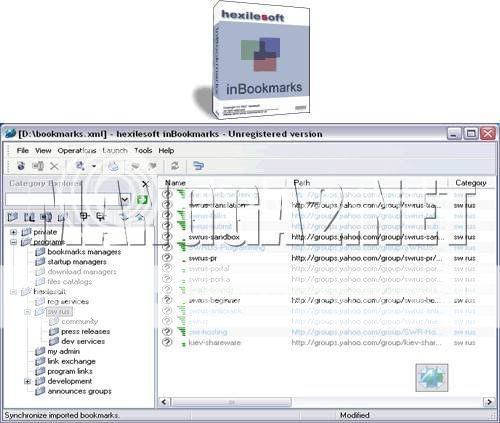This screenshot has width=500, height=423.
Task: Click the horizontal scrollbar thumb
Action: tap(230, 402)
